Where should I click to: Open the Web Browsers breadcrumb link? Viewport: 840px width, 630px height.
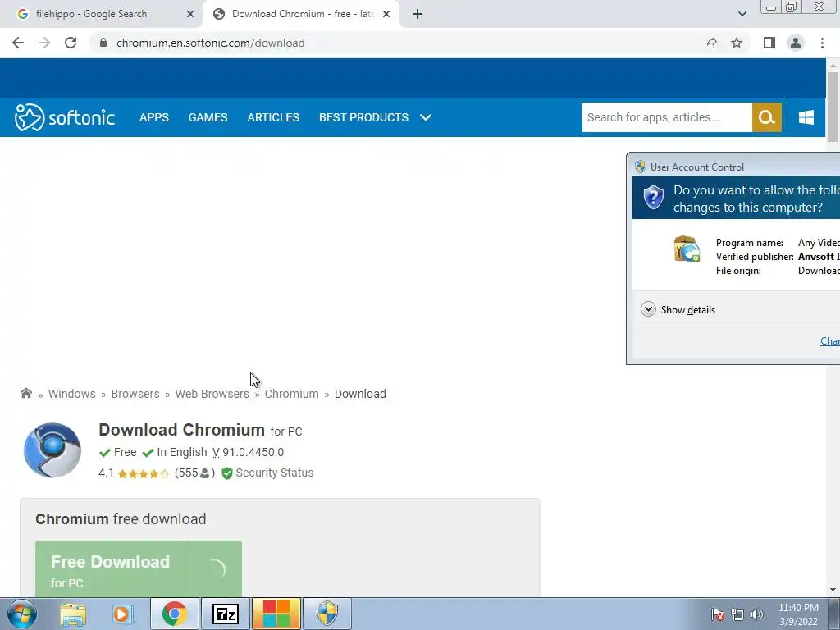coord(212,394)
